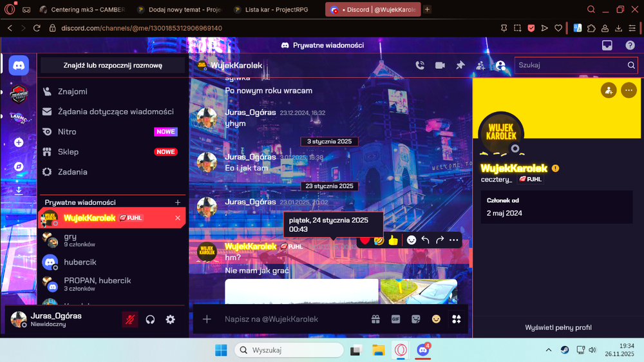Viewport: 644px width, 362px height.
Task: Click Wyświetl pełny profil link
Action: pyautogui.click(x=558, y=327)
